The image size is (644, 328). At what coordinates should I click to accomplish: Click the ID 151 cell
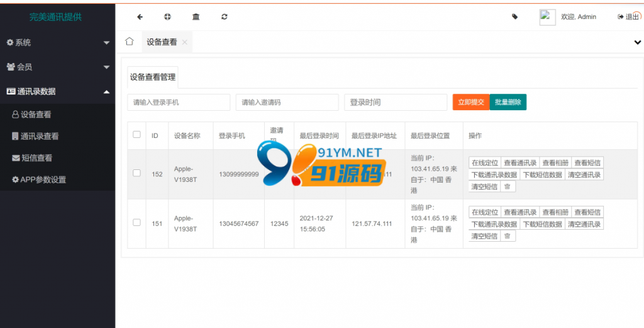click(x=157, y=223)
